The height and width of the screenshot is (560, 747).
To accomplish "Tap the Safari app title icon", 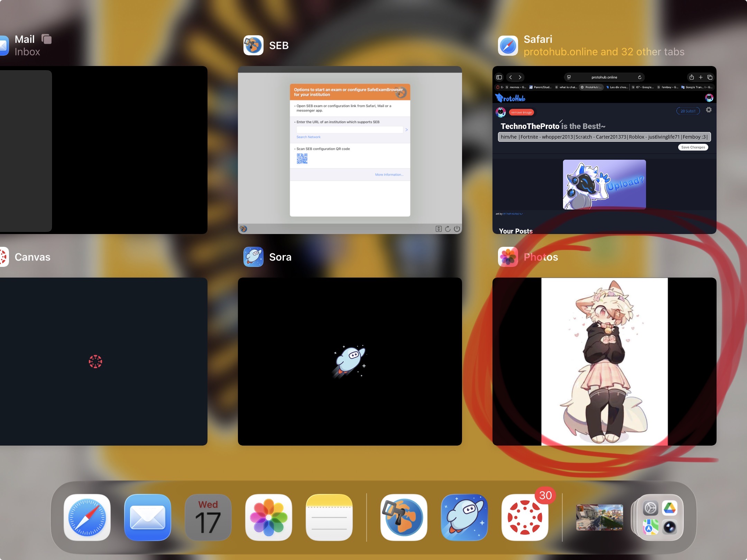I will [508, 45].
